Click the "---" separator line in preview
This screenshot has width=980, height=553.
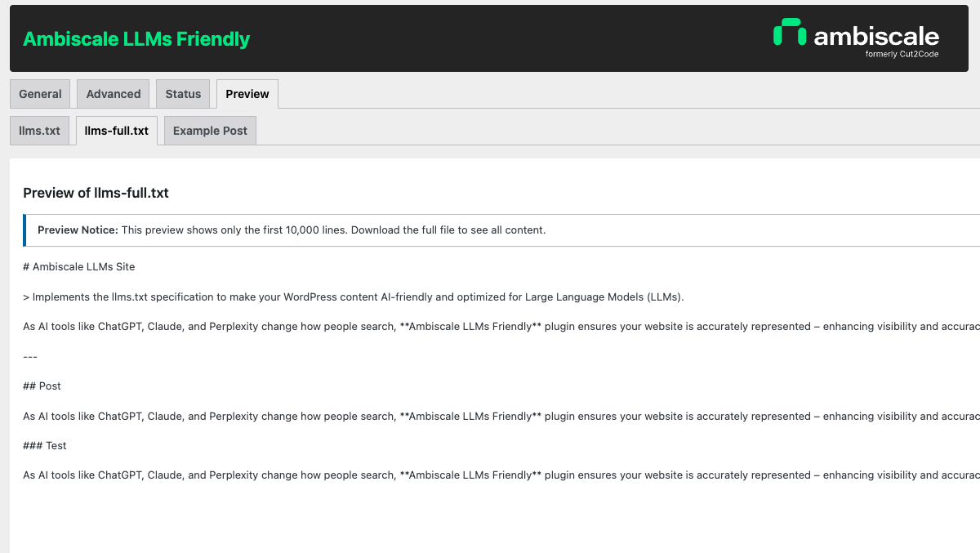pyautogui.click(x=30, y=356)
